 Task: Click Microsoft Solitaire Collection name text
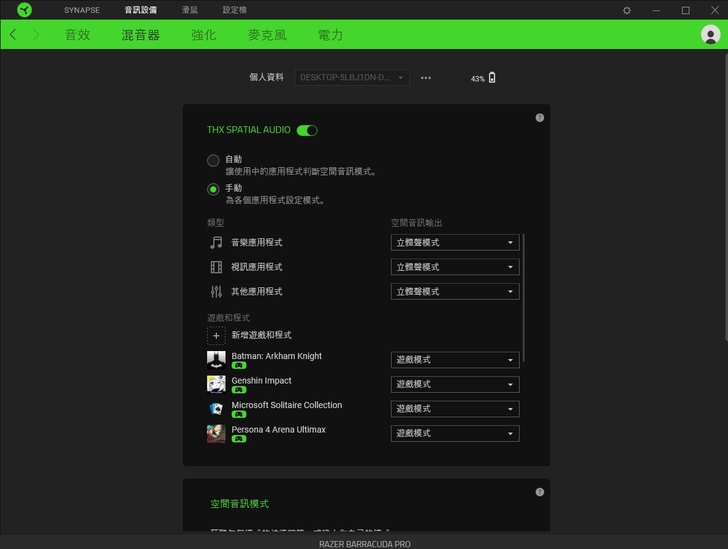coord(286,405)
